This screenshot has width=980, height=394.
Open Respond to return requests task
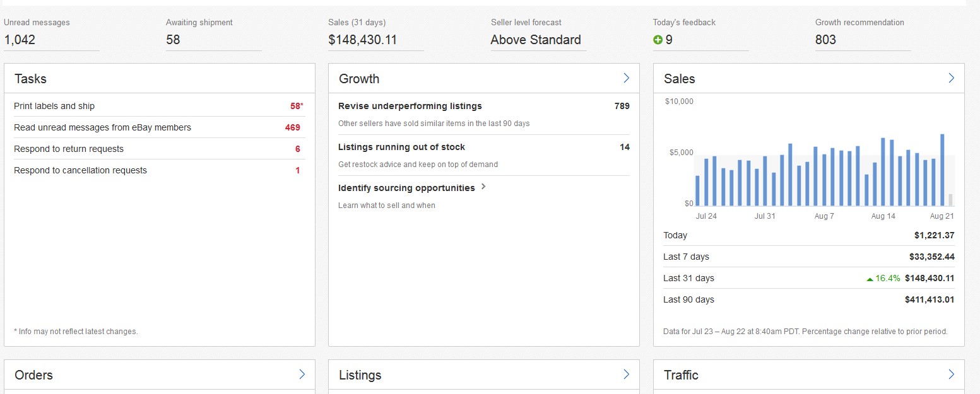pos(69,149)
